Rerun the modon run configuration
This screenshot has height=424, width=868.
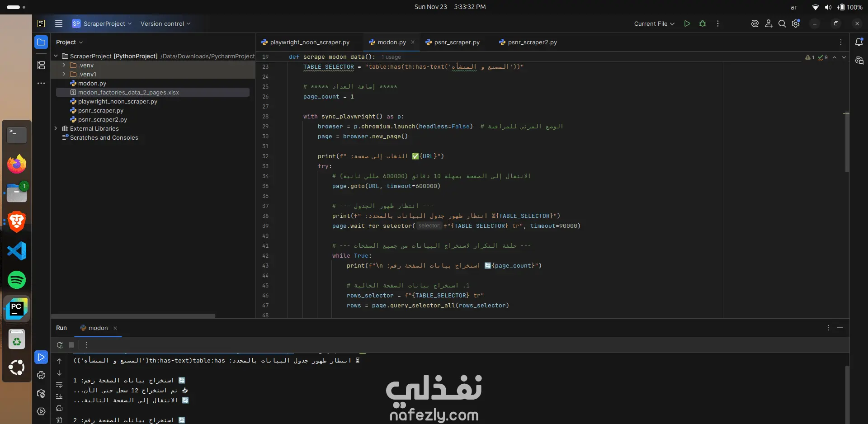60,345
